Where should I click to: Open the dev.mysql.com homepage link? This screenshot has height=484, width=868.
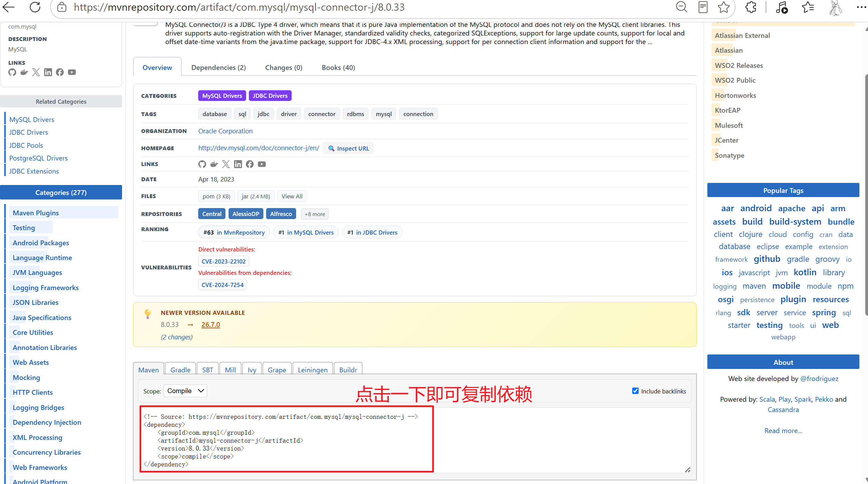pos(259,148)
